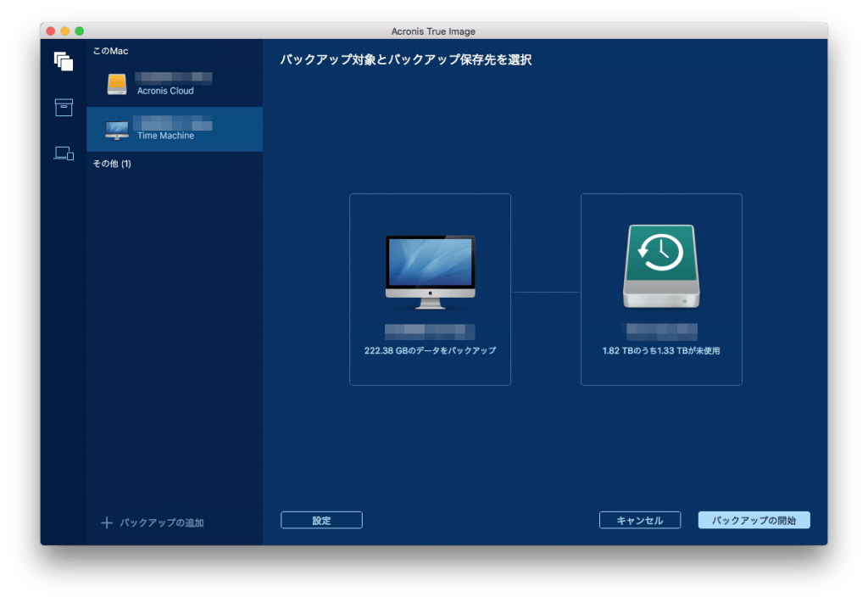
Task: Select the Acronis Cloud backup entry
Action: (175, 85)
